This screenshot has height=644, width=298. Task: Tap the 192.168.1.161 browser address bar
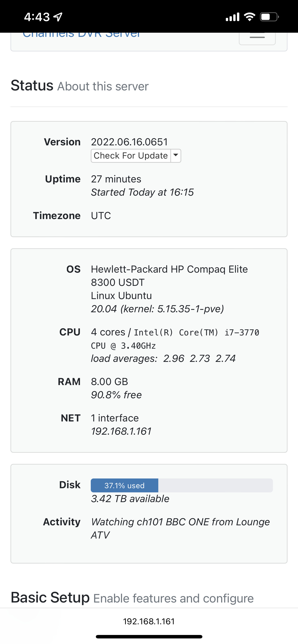coord(149,621)
